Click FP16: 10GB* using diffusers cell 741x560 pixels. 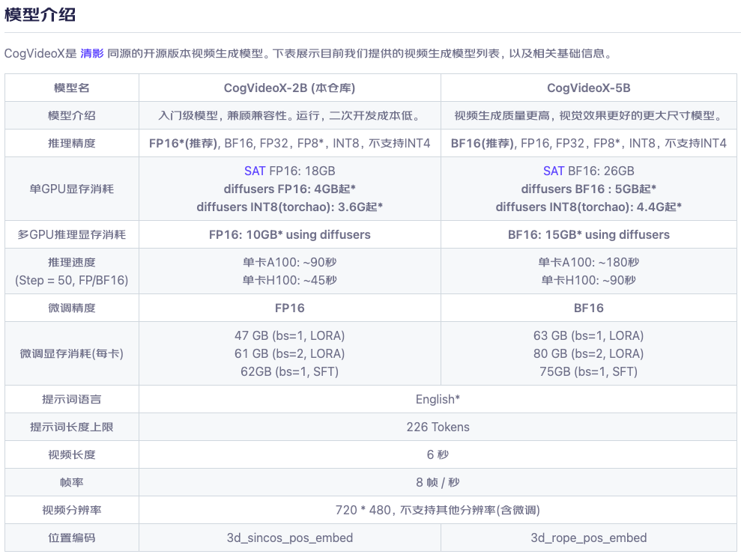290,234
